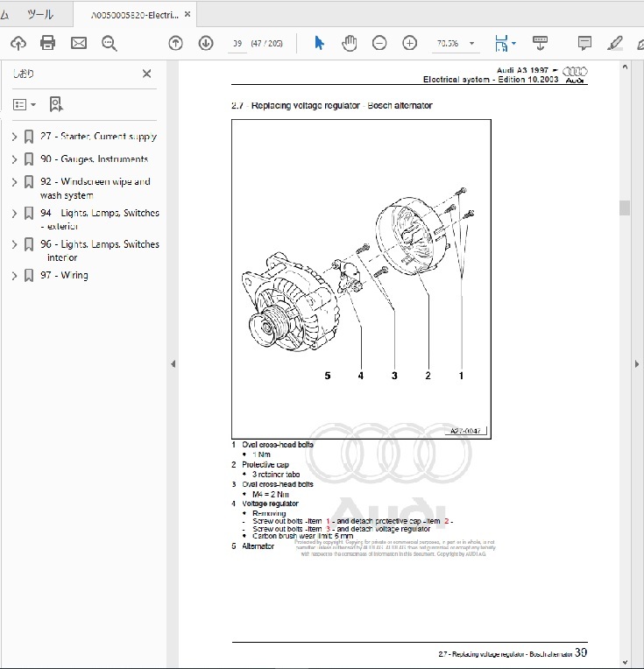This screenshot has height=669, width=644.
Task: Click scrollbar down arrow
Action: (x=625, y=663)
